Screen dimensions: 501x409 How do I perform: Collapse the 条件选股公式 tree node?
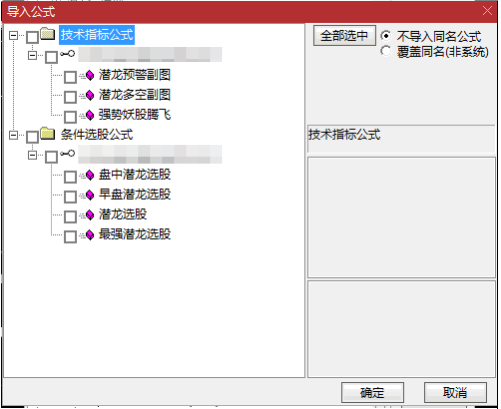pos(13,135)
